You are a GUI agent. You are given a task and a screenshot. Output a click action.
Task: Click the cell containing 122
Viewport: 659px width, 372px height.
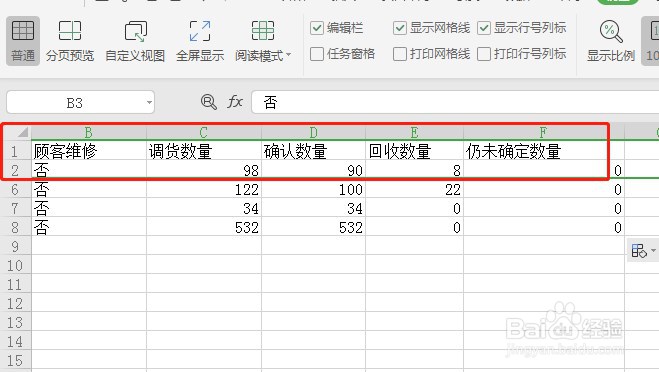click(x=204, y=189)
